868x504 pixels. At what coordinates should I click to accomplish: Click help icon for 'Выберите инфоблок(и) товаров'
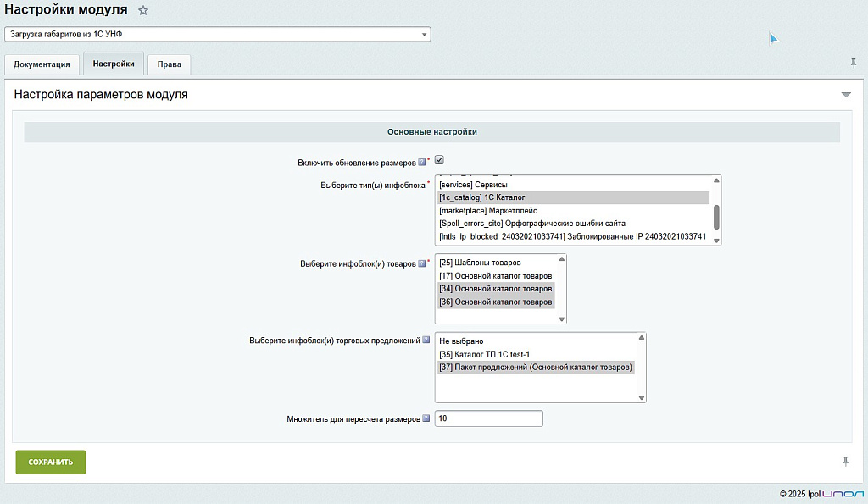click(422, 263)
